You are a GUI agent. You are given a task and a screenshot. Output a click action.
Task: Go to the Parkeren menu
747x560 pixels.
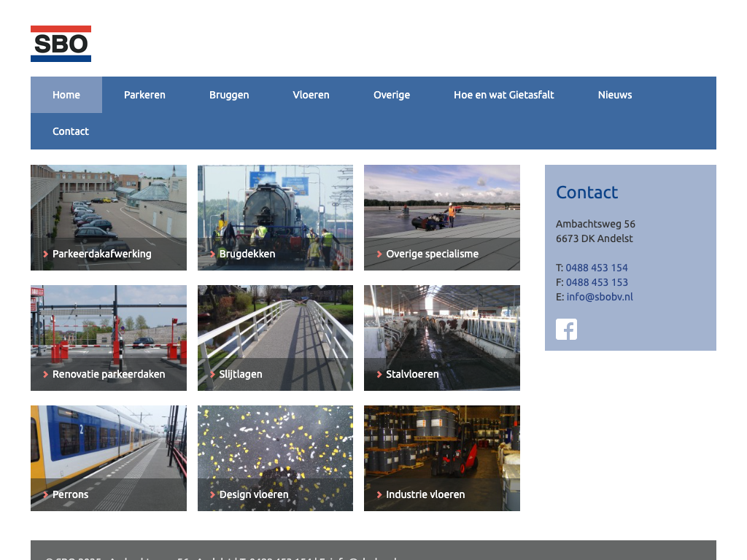pyautogui.click(x=144, y=95)
